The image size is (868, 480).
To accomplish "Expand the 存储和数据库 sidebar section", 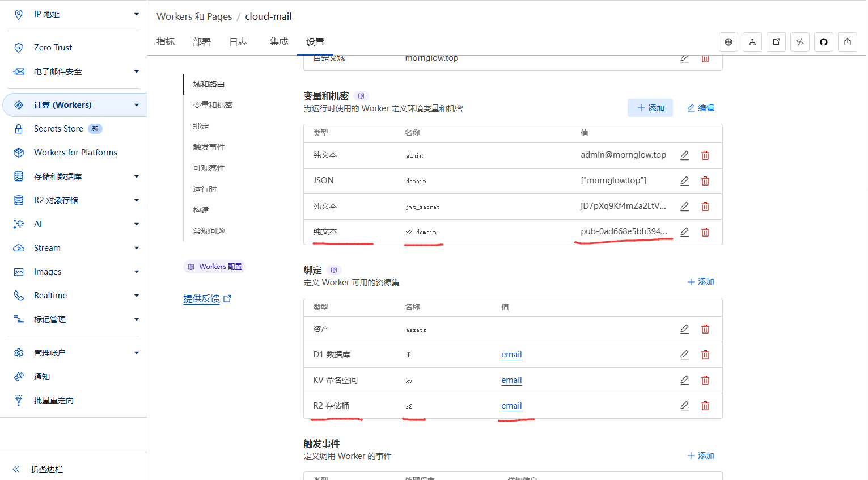I will (136, 176).
